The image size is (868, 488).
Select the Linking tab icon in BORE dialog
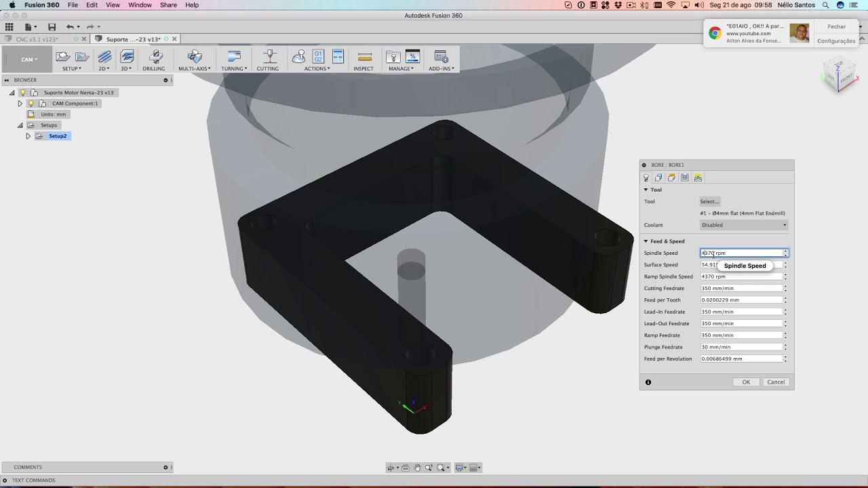698,178
